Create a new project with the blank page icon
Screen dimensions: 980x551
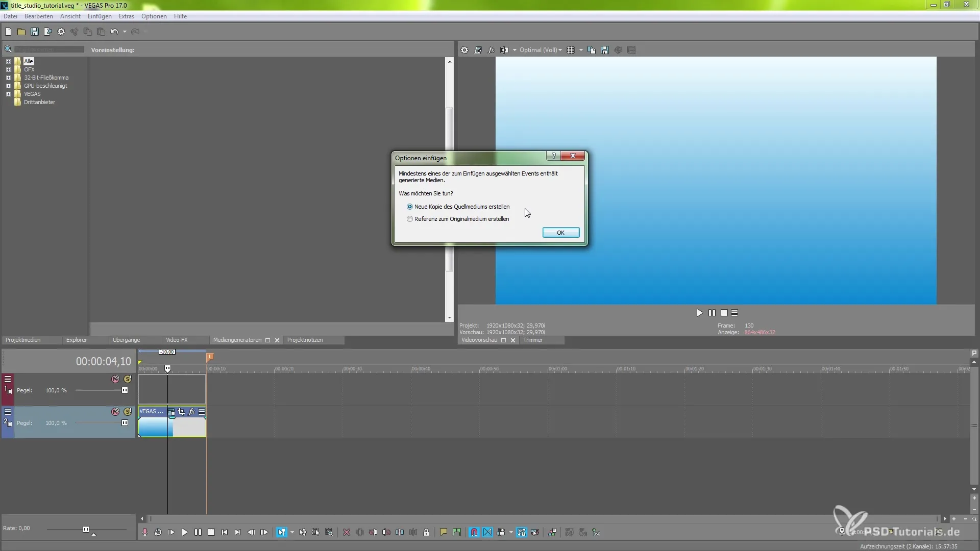click(8, 32)
